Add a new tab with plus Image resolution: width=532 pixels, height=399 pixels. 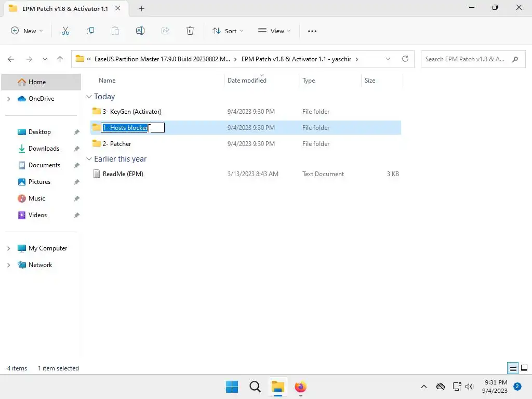coord(141,8)
